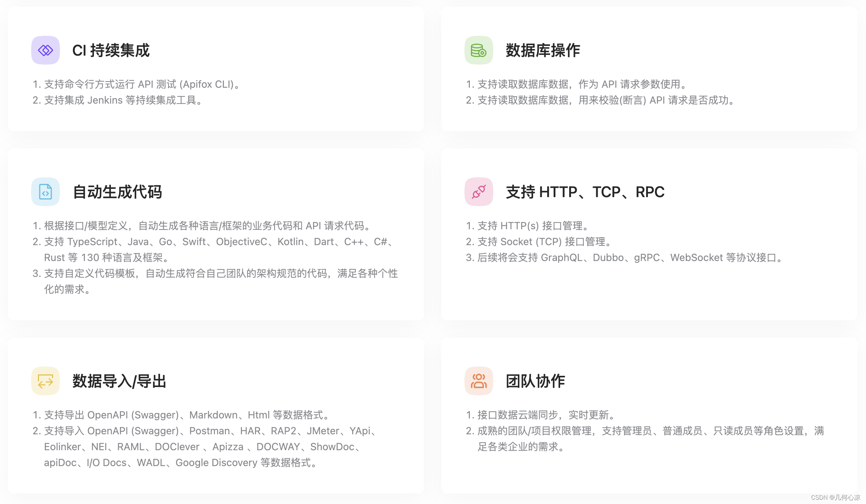Click the Apifox CLI command line item
Screen dimensions: 866x504
point(137,84)
